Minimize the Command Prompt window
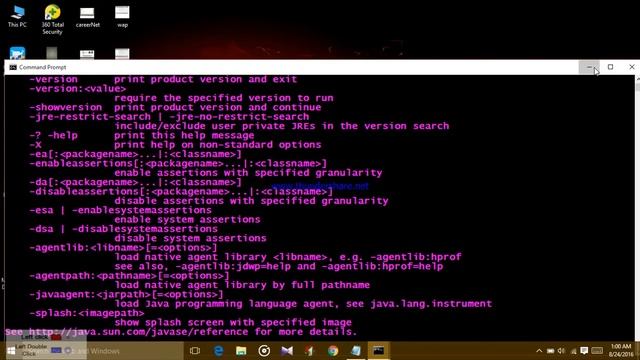 589,67
